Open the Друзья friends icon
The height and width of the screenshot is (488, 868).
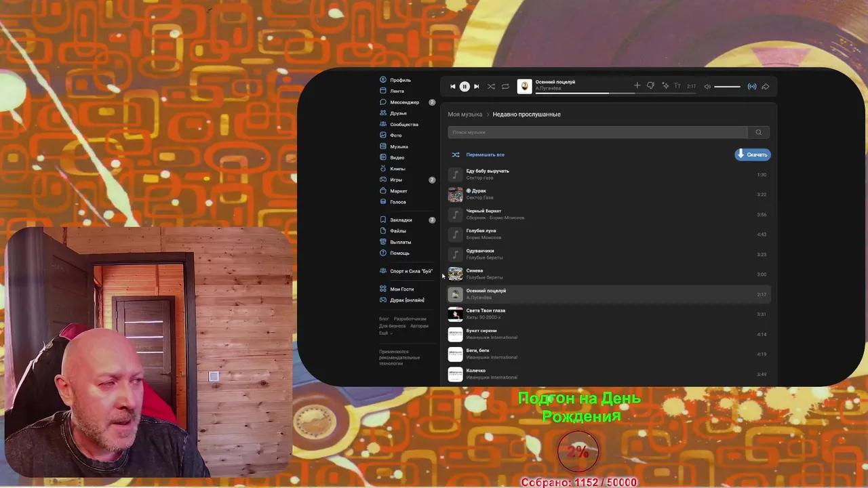[383, 113]
